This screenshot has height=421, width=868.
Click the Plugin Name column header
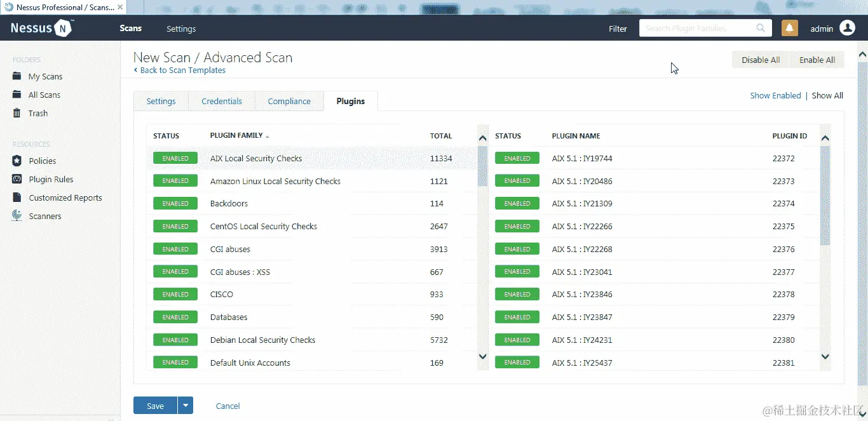point(576,136)
